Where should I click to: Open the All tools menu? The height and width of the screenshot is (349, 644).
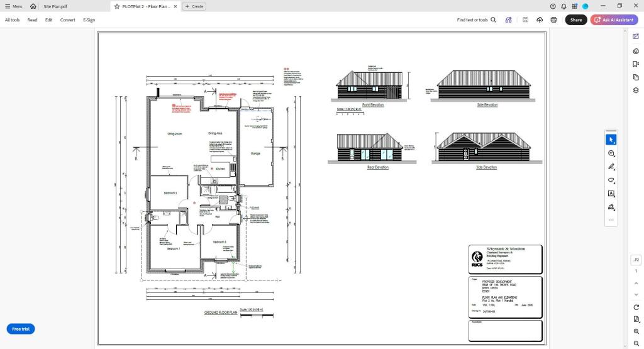click(x=13, y=19)
